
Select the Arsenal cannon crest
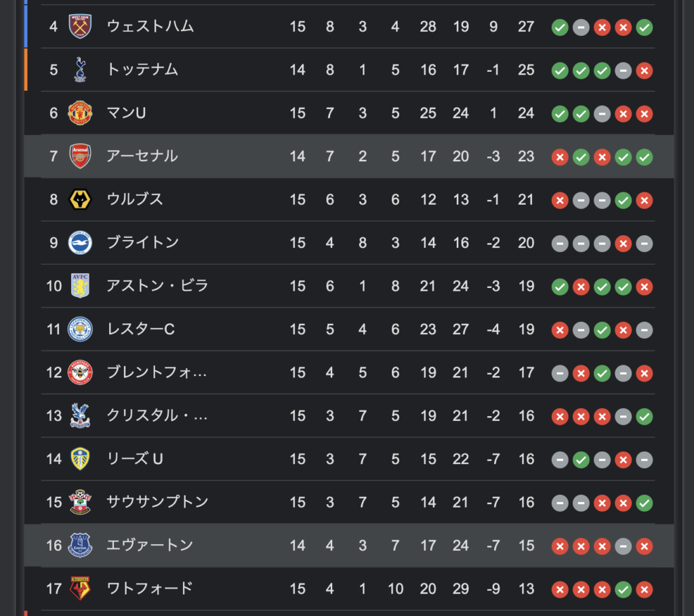click(80, 156)
